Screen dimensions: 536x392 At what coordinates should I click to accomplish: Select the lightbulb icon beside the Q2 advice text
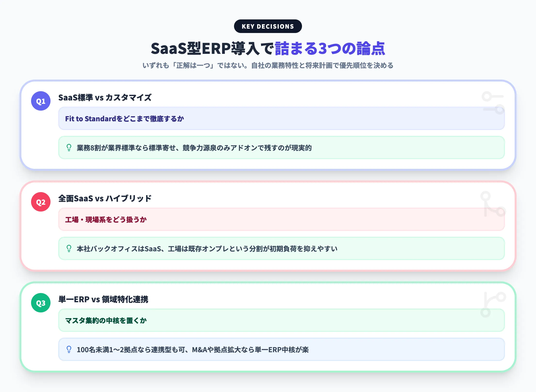[69, 248]
